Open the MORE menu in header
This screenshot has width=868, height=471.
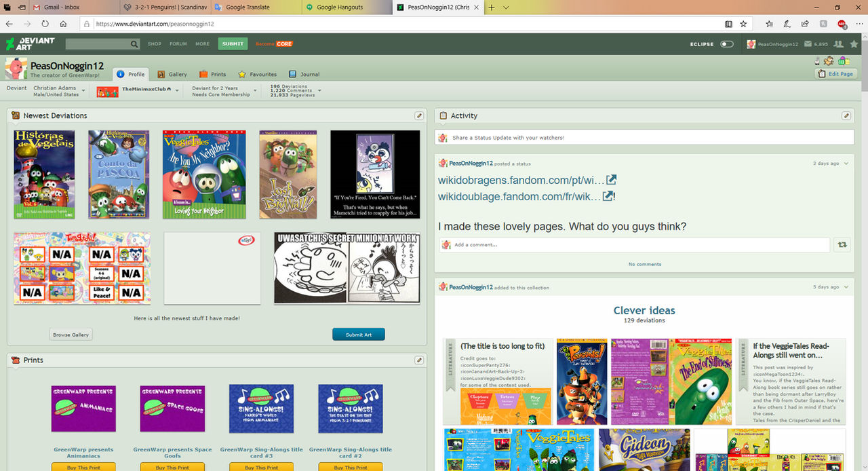click(x=202, y=44)
